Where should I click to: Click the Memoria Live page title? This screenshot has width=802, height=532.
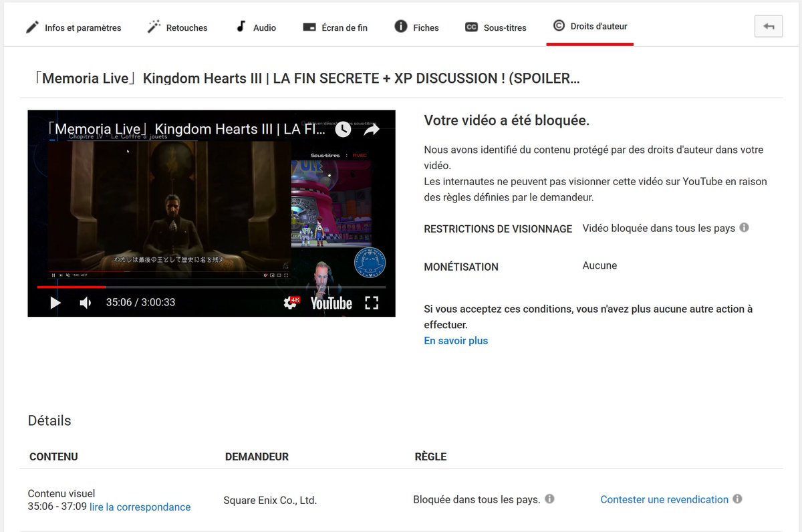point(306,78)
